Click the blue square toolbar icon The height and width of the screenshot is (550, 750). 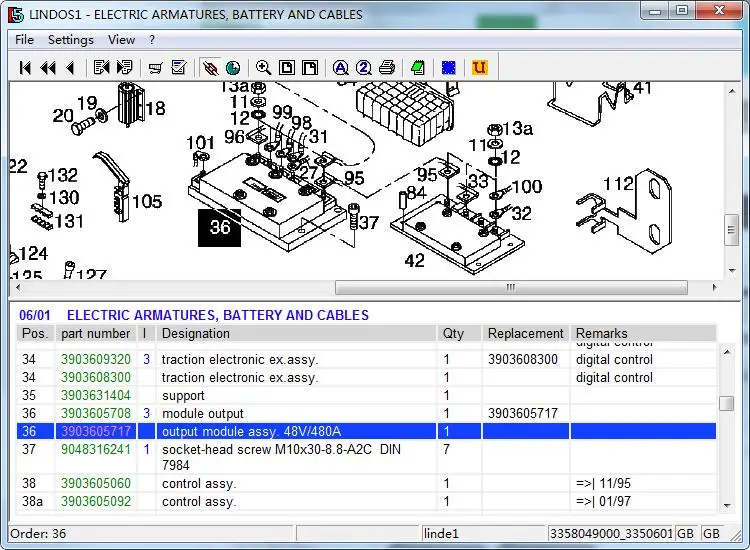click(449, 67)
